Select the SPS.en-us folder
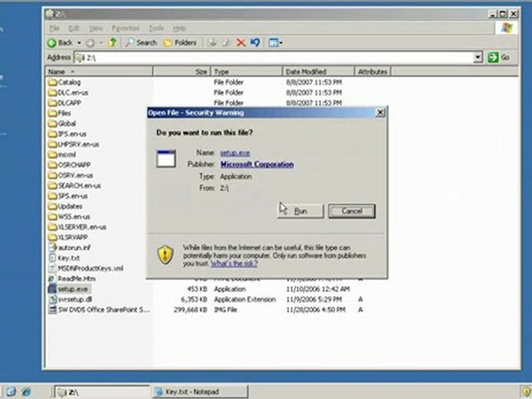Image resolution: width=532 pixels, height=399 pixels. pyautogui.click(x=68, y=196)
